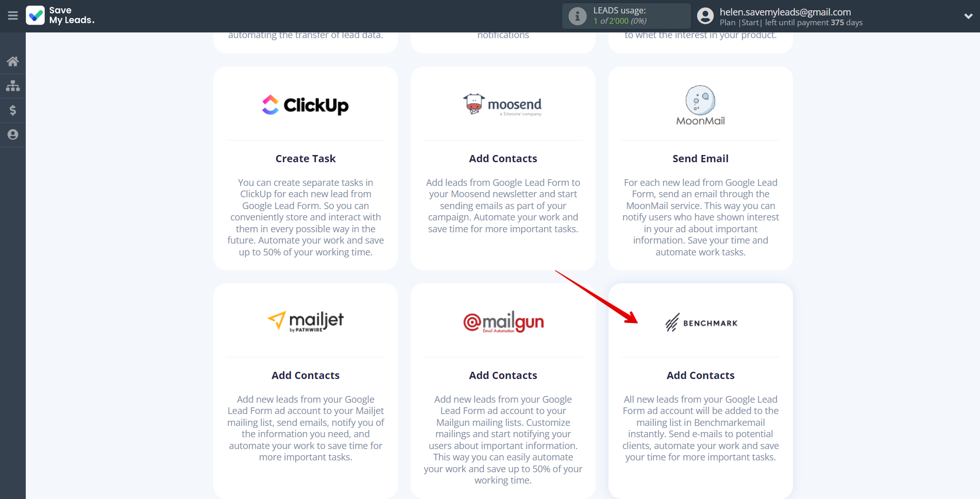Select MoonMail Send Email heading
The width and height of the screenshot is (980, 499).
coord(700,159)
